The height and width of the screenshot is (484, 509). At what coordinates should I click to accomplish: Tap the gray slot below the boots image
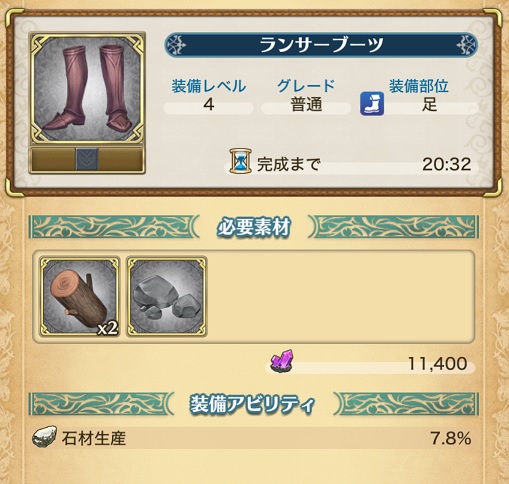(87, 159)
